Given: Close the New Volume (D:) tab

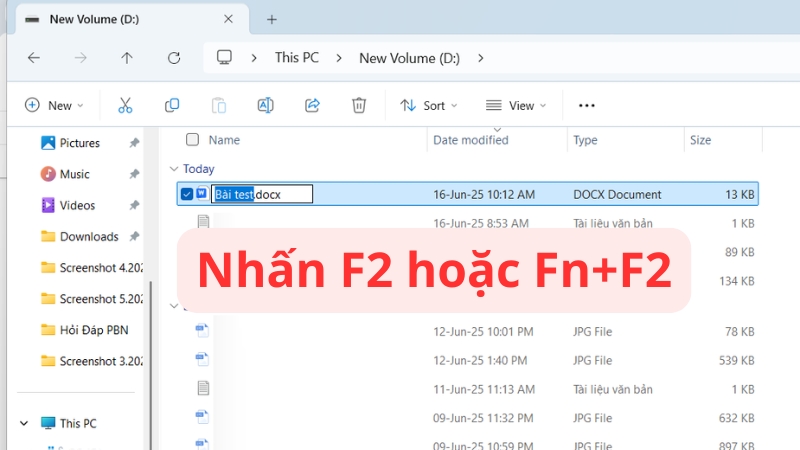Looking at the screenshot, I should (x=228, y=19).
